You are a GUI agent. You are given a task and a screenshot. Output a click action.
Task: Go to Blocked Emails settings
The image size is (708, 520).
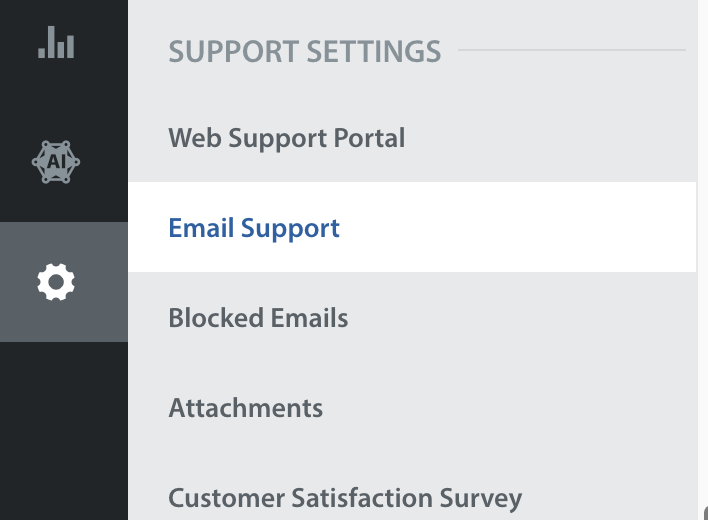click(258, 318)
